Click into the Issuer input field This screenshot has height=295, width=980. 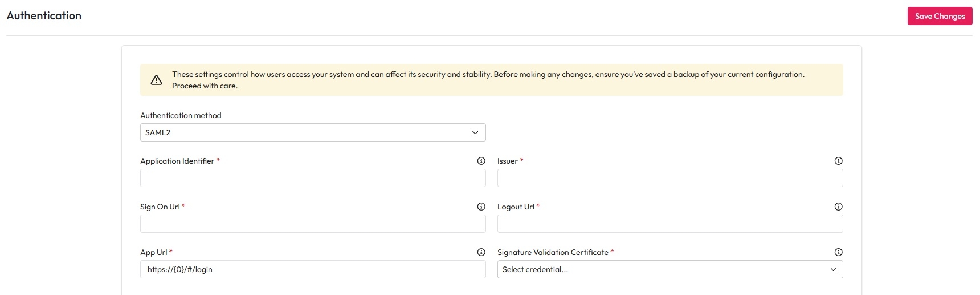click(x=669, y=178)
